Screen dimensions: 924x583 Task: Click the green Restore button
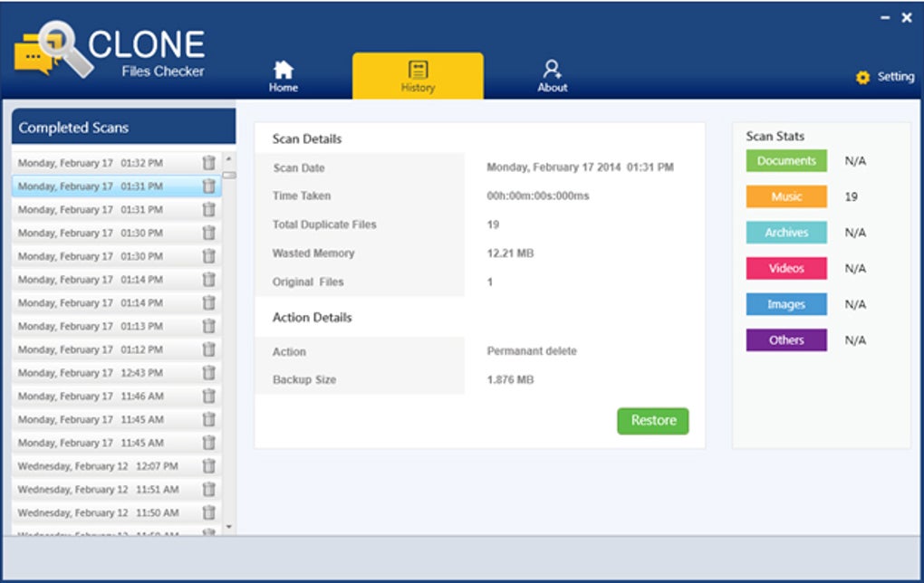tap(653, 420)
